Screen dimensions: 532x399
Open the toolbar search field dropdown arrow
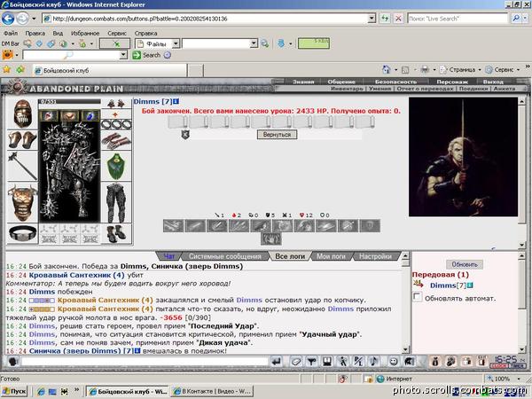pos(123,55)
